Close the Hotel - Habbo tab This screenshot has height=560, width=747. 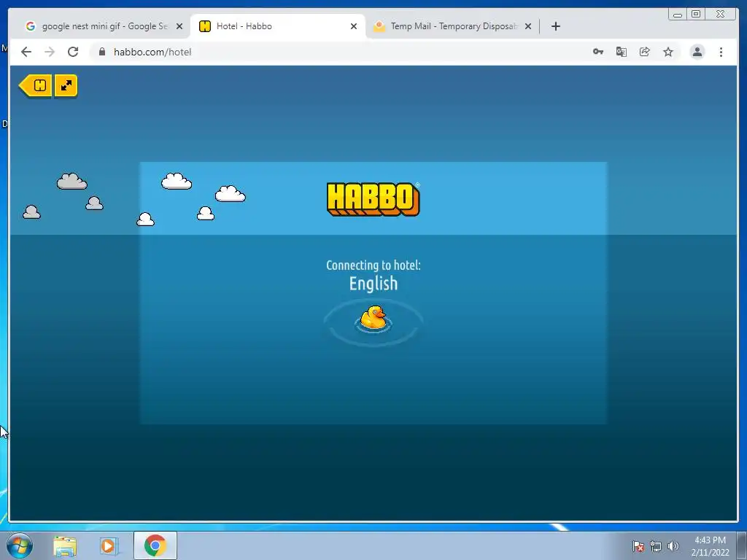pos(354,26)
